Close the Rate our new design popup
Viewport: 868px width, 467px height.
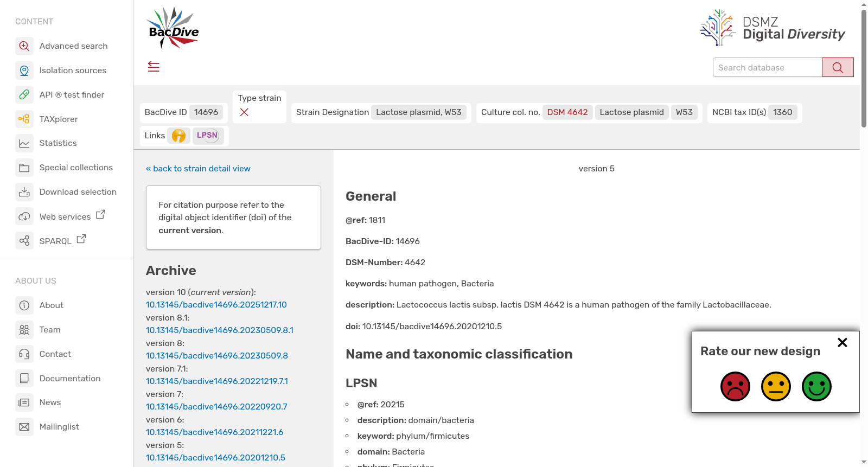(843, 342)
